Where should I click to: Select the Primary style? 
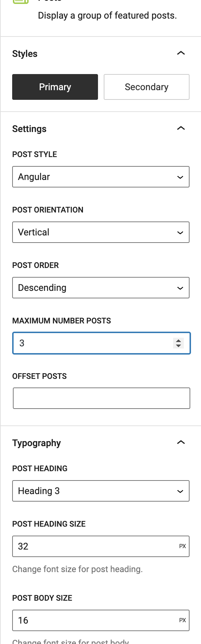pyautogui.click(x=55, y=87)
